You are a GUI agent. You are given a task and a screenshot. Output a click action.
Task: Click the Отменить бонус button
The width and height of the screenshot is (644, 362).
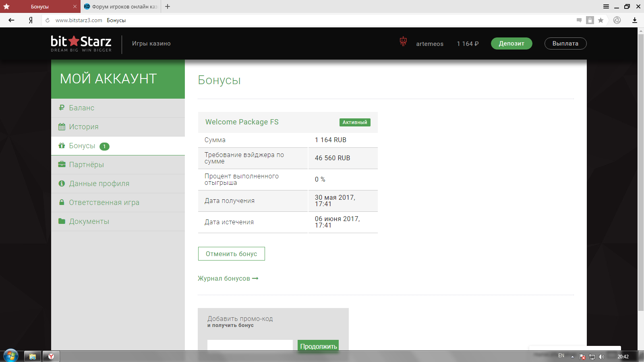tap(231, 254)
